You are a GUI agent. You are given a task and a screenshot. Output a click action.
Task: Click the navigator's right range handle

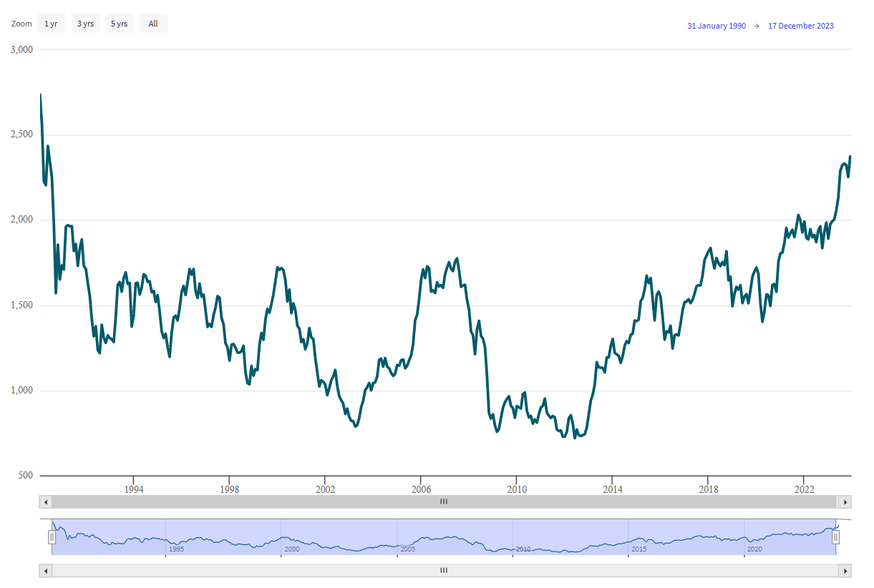[x=835, y=537]
